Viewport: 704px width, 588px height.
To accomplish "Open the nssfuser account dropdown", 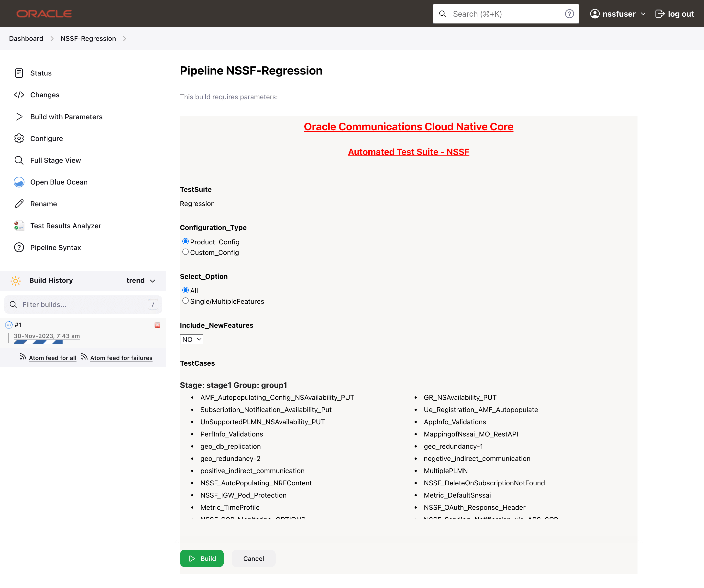I will tap(618, 14).
